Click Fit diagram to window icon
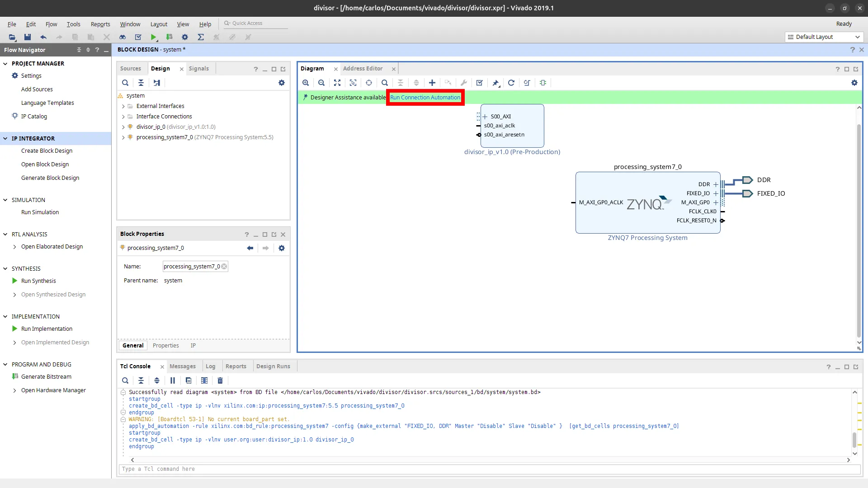The width and height of the screenshot is (868, 488). coord(337,83)
